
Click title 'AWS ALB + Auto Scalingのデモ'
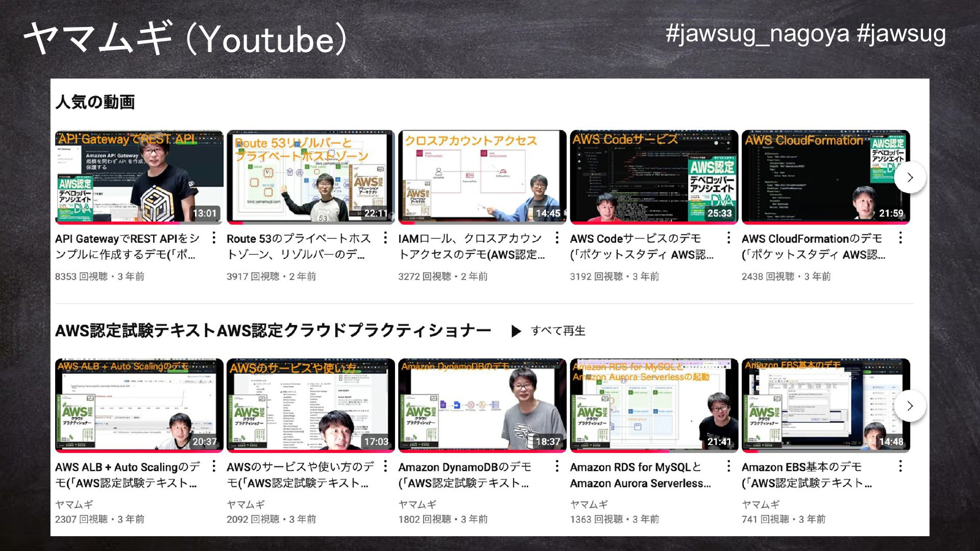click(128, 475)
